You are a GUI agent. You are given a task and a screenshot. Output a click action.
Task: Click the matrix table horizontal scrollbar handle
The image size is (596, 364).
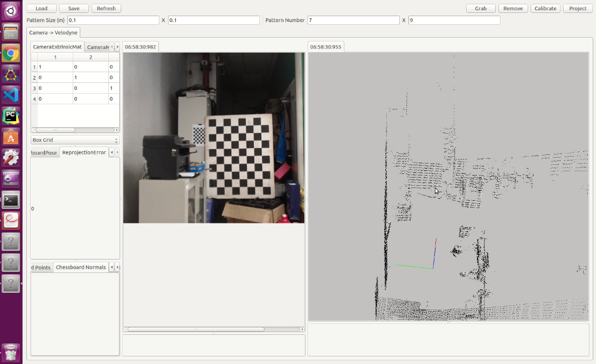pos(56,130)
